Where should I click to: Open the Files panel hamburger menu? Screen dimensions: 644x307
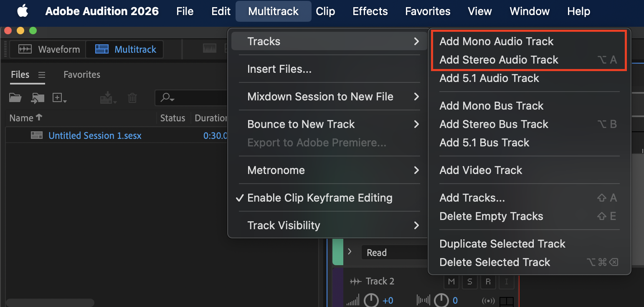[41, 75]
